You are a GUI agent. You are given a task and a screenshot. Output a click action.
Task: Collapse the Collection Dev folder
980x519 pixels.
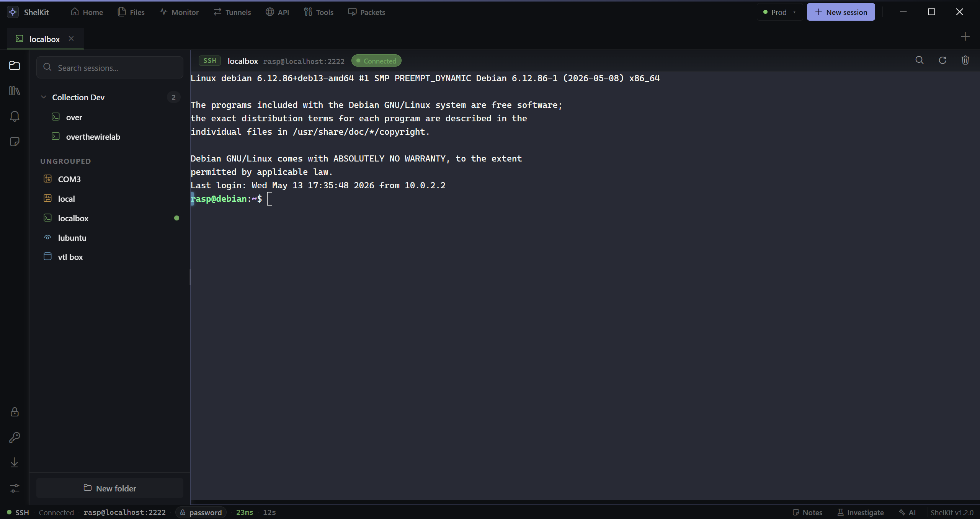[x=44, y=97]
